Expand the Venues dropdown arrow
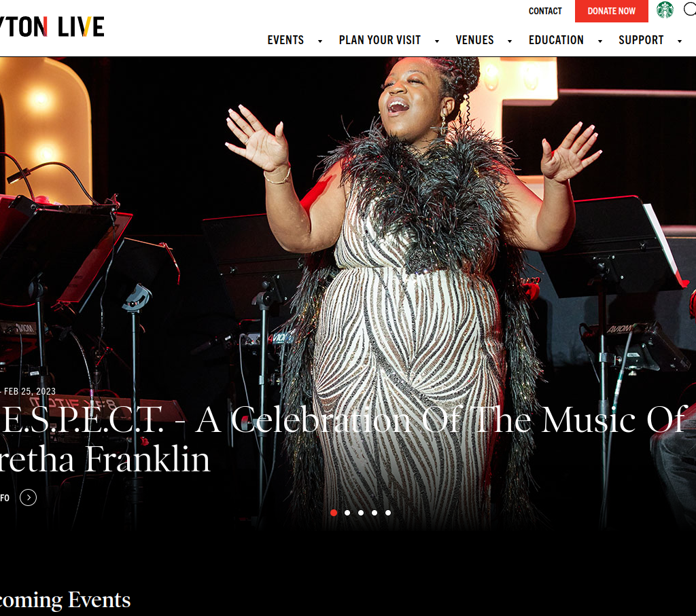The height and width of the screenshot is (616, 696). 510,41
